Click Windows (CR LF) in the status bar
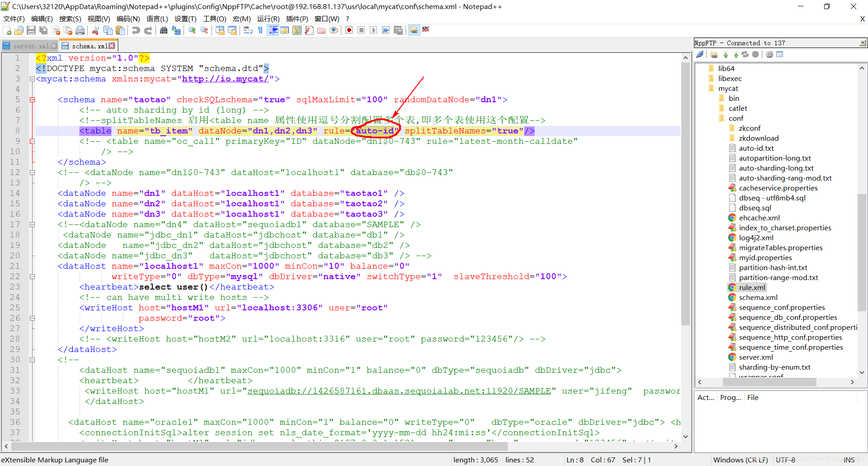Screen dimensions: 868x466 pos(740,460)
